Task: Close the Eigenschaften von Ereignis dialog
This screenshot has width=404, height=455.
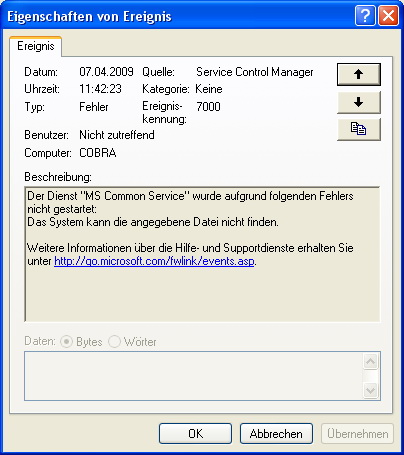Action: (x=389, y=15)
